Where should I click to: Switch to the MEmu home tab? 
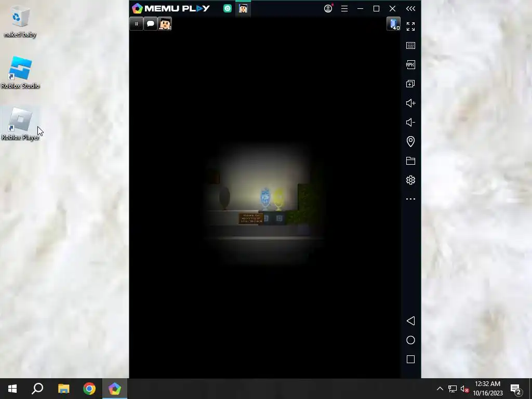(x=228, y=8)
